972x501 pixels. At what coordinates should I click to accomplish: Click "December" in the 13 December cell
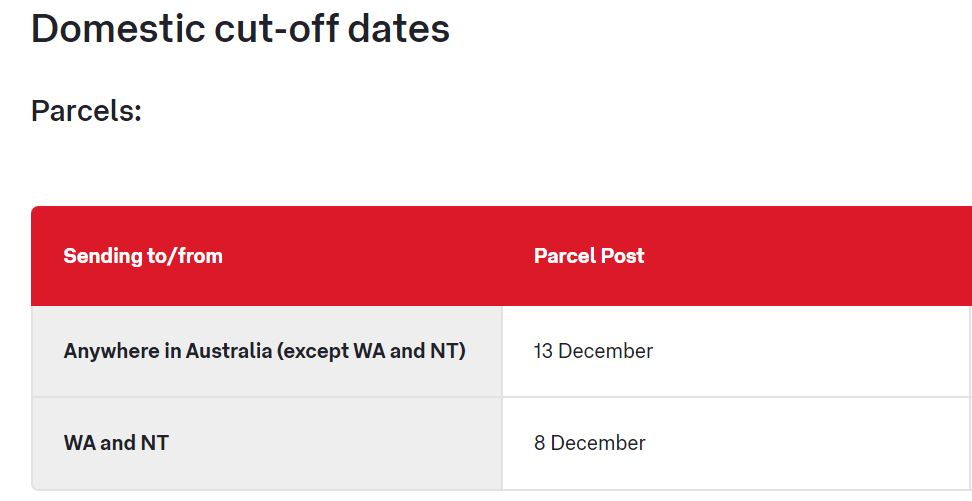[606, 352]
